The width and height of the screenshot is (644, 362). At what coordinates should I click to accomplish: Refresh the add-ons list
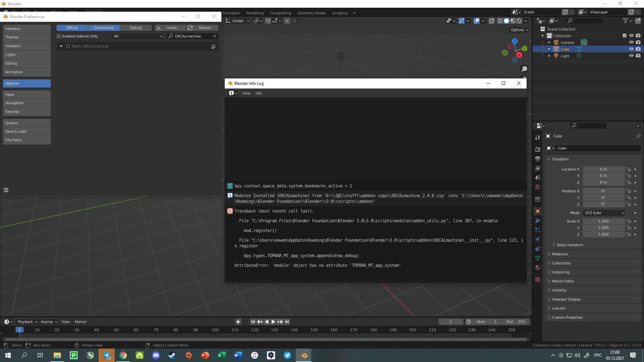[x=202, y=28]
